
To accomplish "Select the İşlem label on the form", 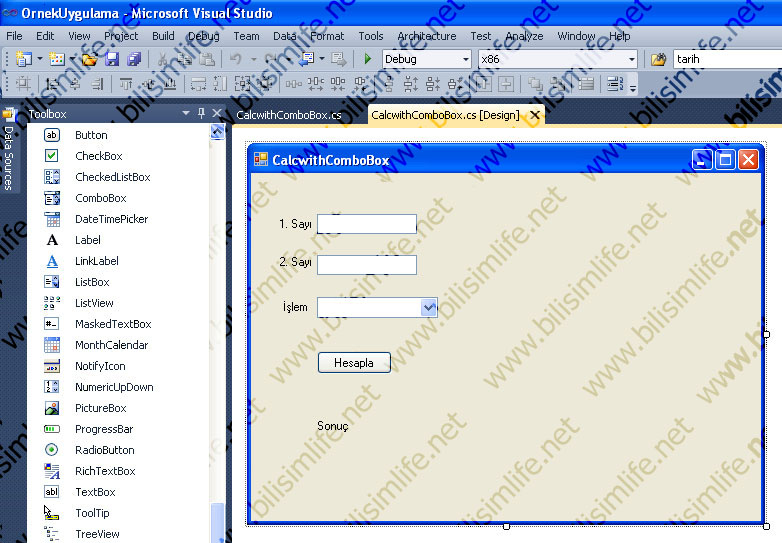I will (295, 307).
